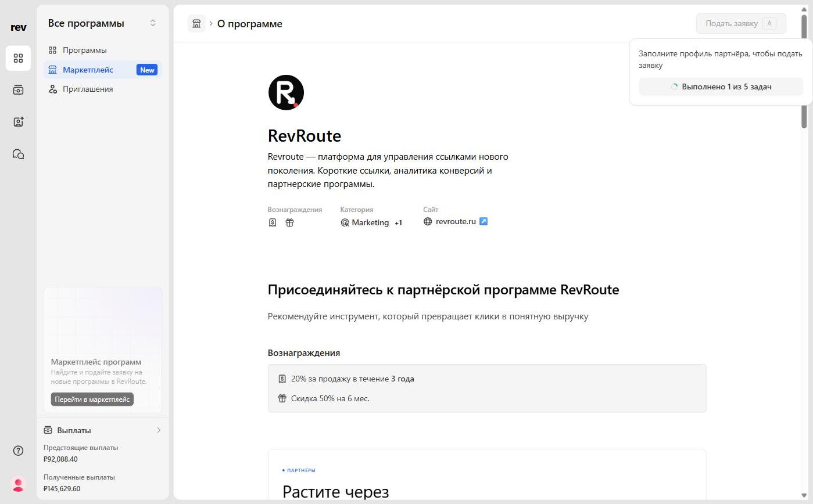Open the user avatar menu

18,484
